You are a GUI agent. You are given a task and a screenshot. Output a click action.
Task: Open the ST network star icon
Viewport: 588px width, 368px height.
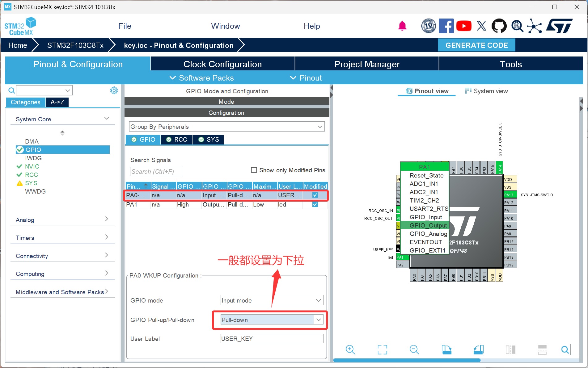pyautogui.click(x=535, y=26)
